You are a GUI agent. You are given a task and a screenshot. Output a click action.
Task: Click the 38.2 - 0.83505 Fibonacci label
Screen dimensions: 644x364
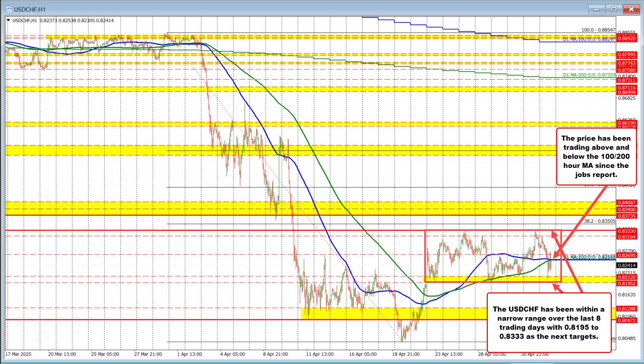point(599,221)
